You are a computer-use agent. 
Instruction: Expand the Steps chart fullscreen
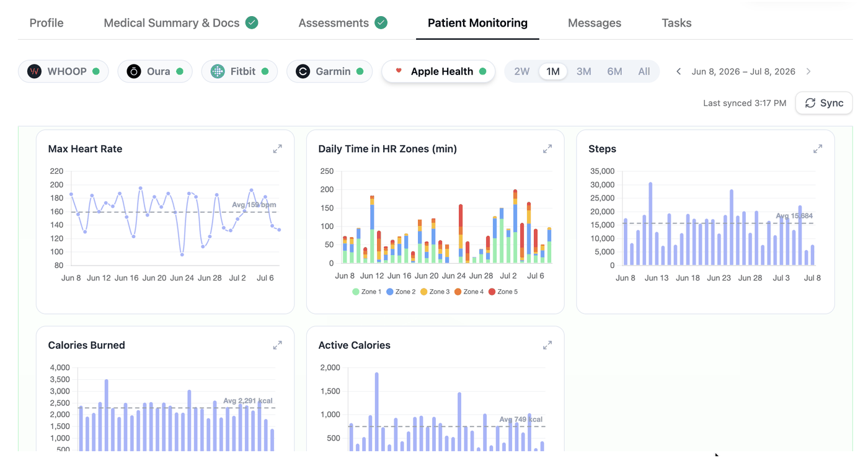click(x=818, y=149)
